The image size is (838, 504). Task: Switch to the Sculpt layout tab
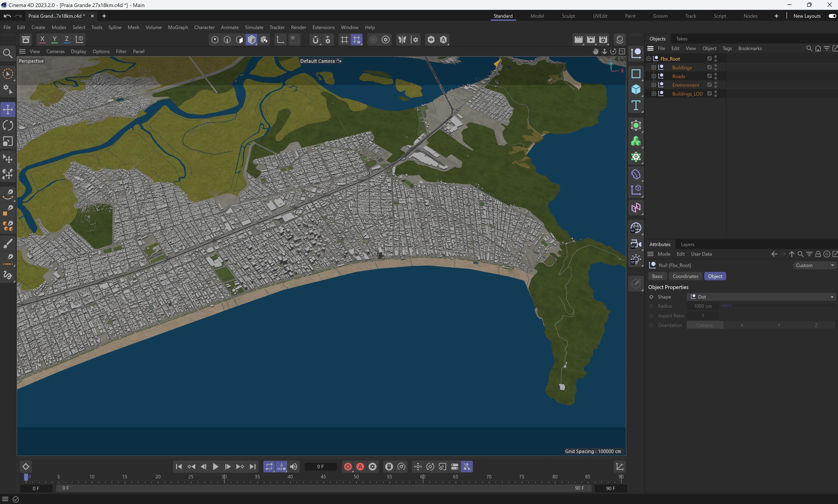point(568,16)
